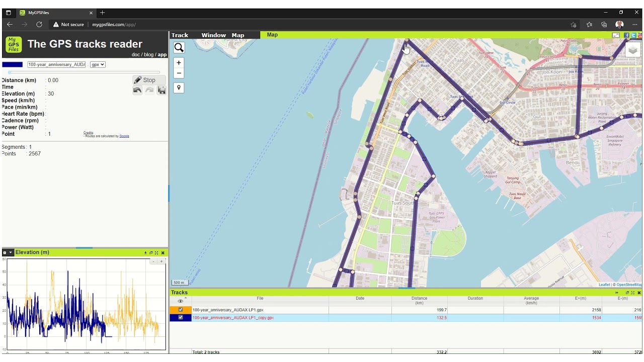The height and width of the screenshot is (362, 644).
Task: Select the Map tab
Action: coord(272,35)
